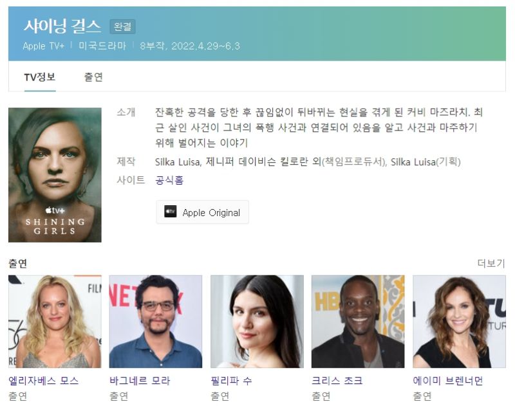515x420 pixels.
Task: Open the 공식홈 official site link
Action: tap(169, 180)
